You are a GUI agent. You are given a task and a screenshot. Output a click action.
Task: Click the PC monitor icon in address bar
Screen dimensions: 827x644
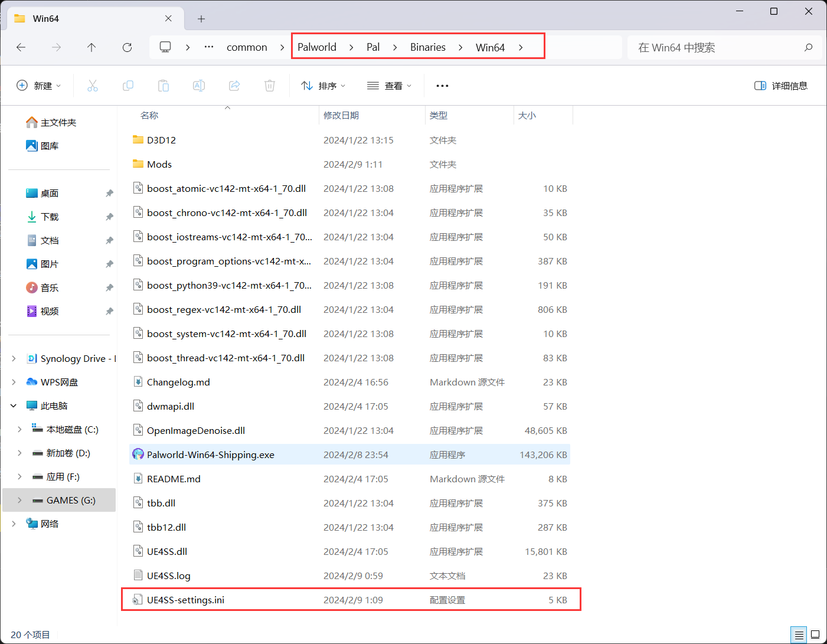[x=165, y=47]
